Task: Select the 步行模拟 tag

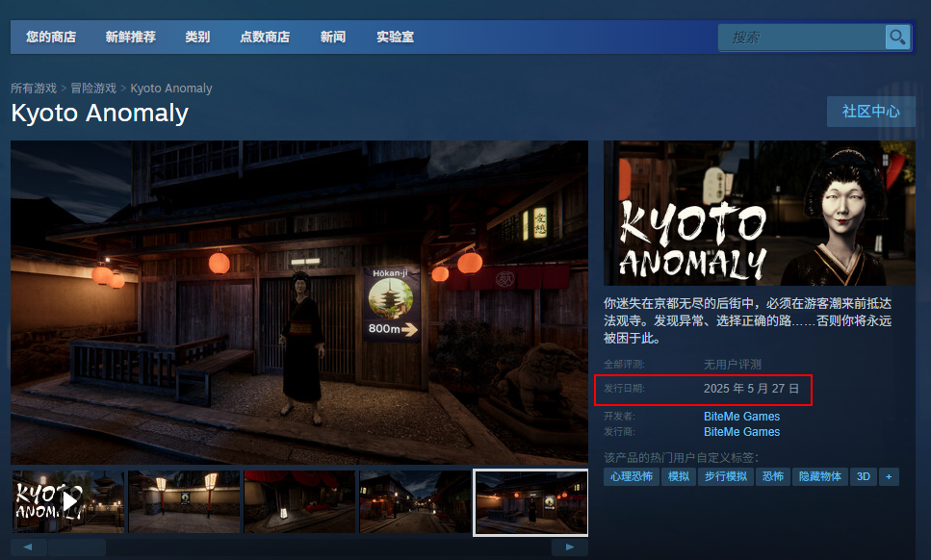Action: [726, 476]
